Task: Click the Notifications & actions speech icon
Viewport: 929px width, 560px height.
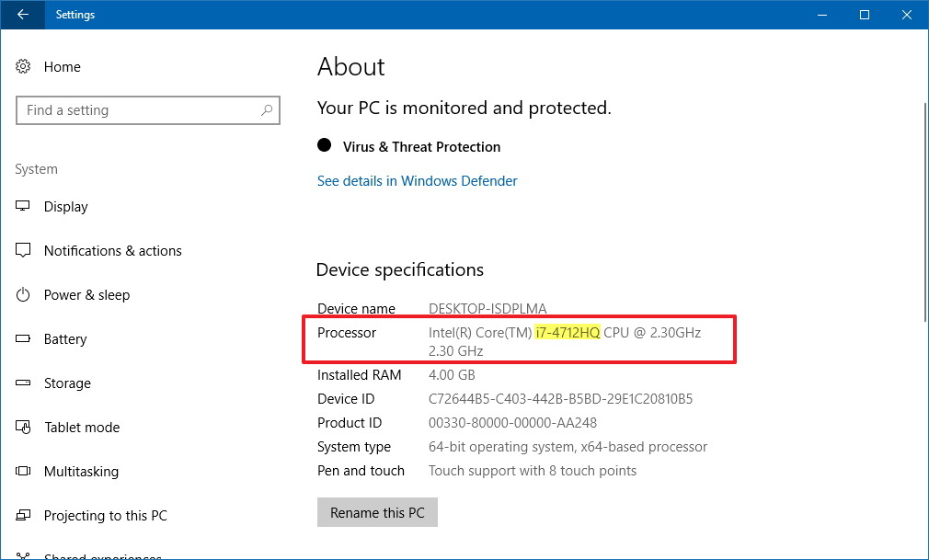Action: tap(23, 251)
